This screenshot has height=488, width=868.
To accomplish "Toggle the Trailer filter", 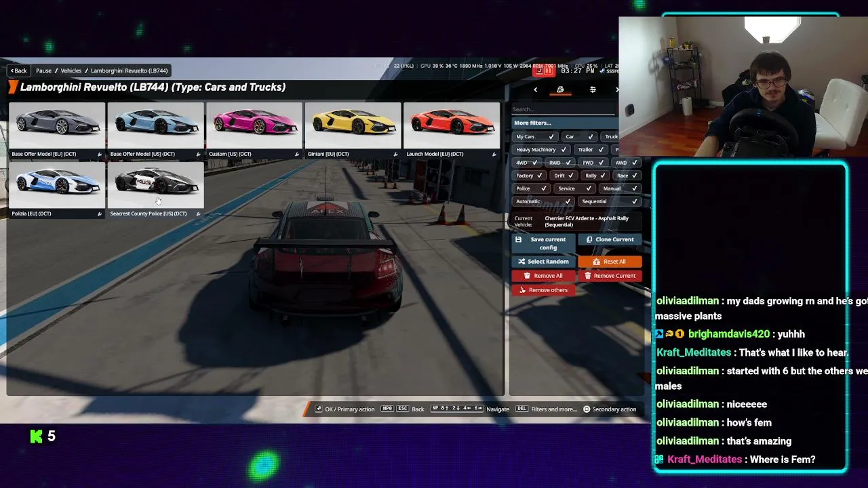I will 591,150.
